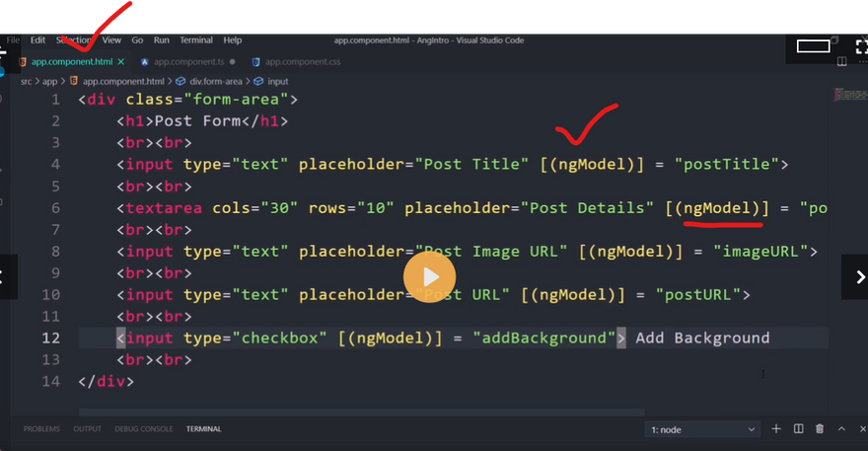
Task: Kill terminal with the trash icon
Action: pyautogui.click(x=820, y=428)
